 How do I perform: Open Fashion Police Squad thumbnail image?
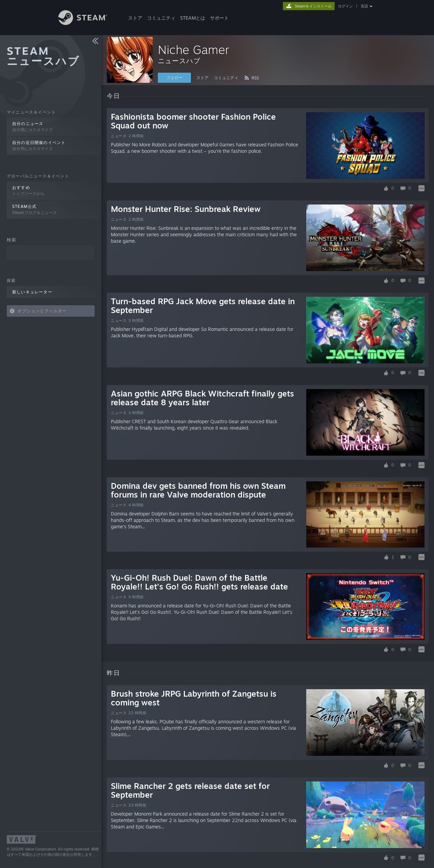click(x=365, y=145)
